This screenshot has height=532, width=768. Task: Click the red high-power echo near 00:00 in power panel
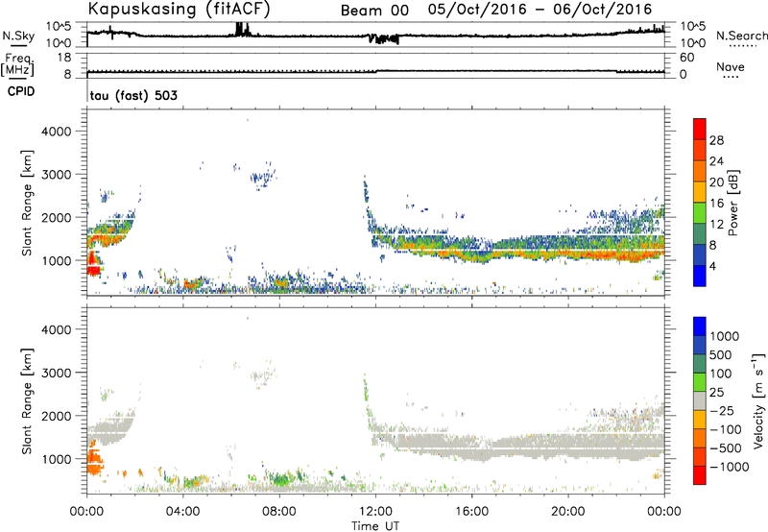(x=92, y=263)
